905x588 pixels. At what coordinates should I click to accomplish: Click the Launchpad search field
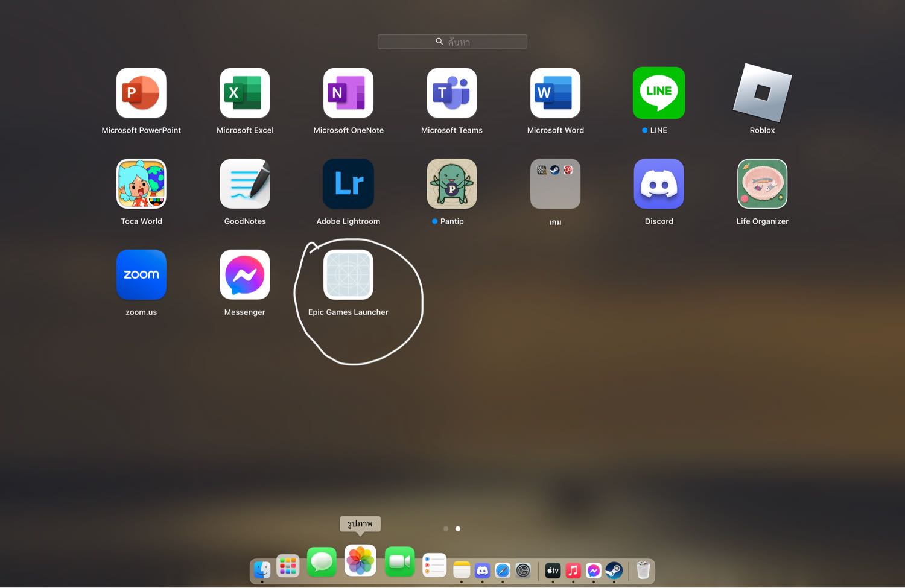(x=453, y=42)
